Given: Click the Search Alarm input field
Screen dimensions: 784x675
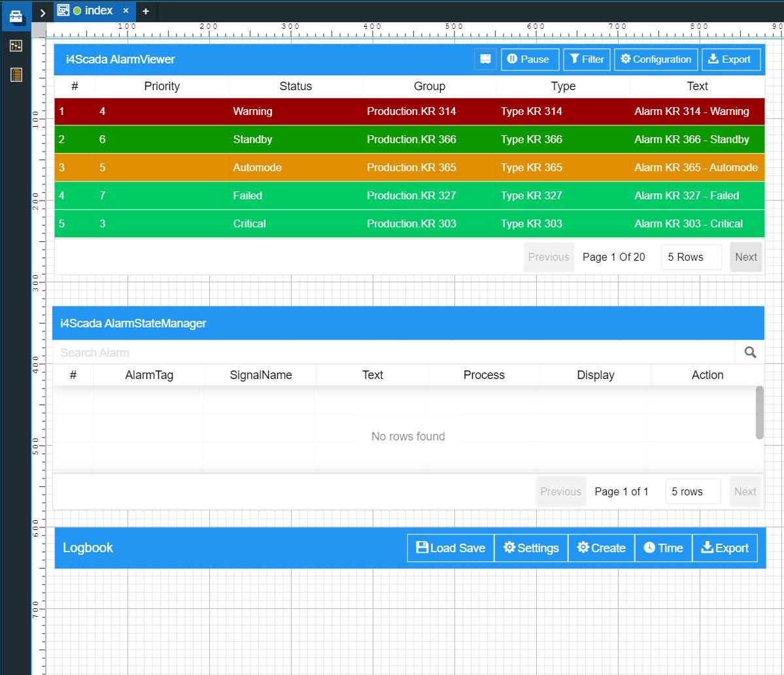Looking at the screenshot, I should point(392,353).
